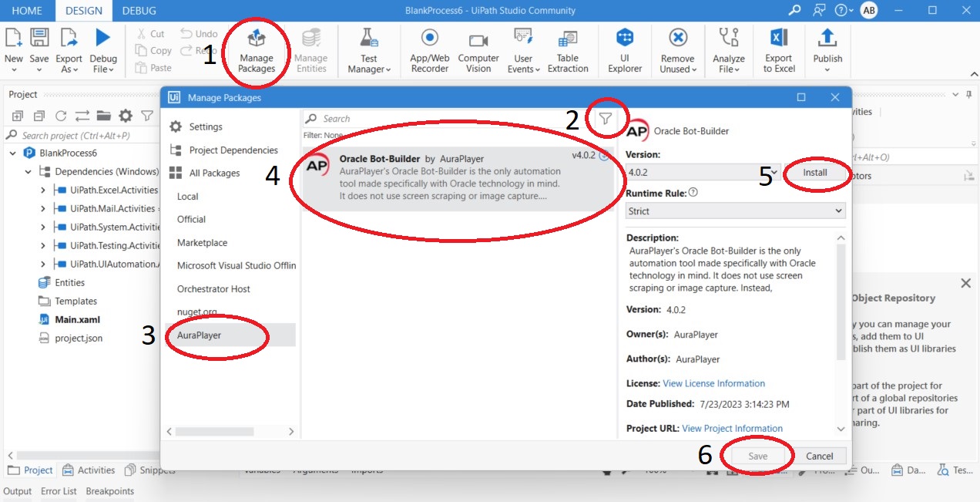Run Debug File from the ribbon

pos(103,51)
